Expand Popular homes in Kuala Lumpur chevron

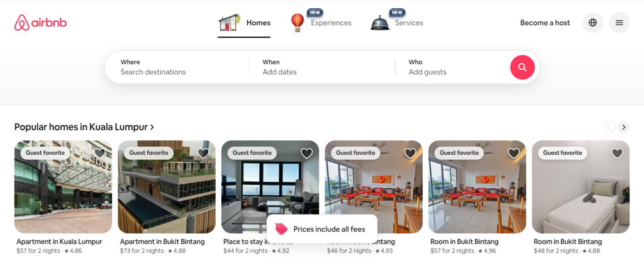tap(152, 127)
